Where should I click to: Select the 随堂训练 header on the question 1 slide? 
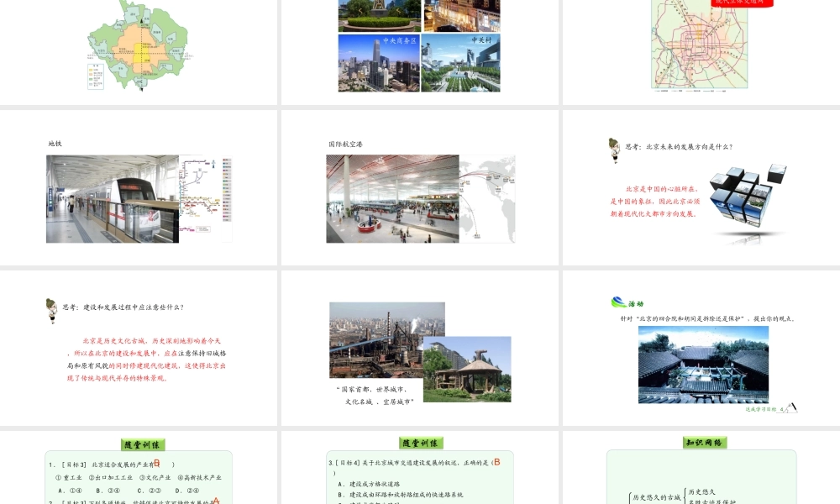coord(143,444)
